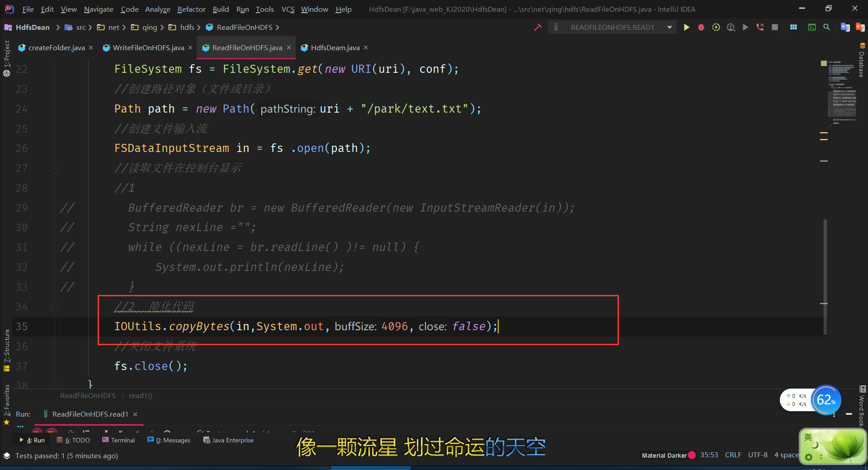
Task: Open the Database tool window
Action: (x=862, y=60)
